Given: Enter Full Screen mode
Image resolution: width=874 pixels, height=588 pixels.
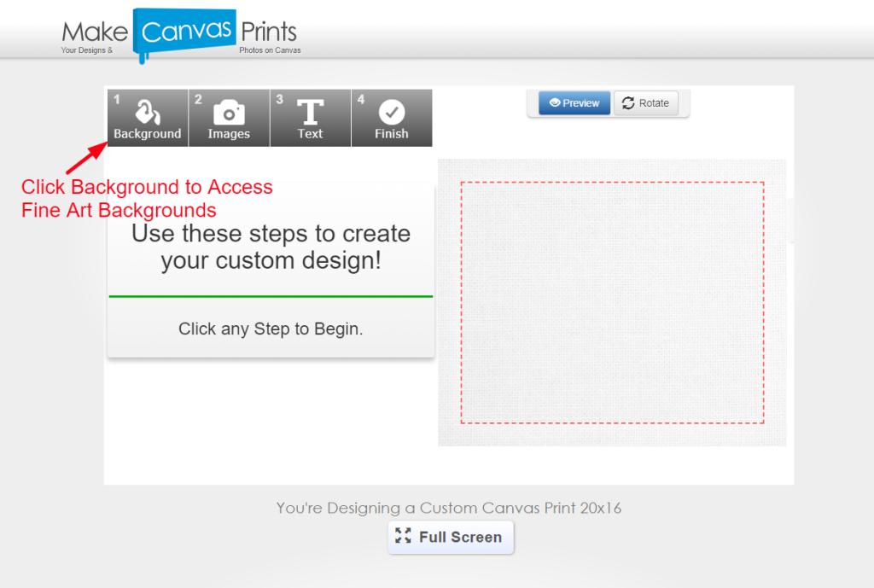Looking at the screenshot, I should (451, 538).
